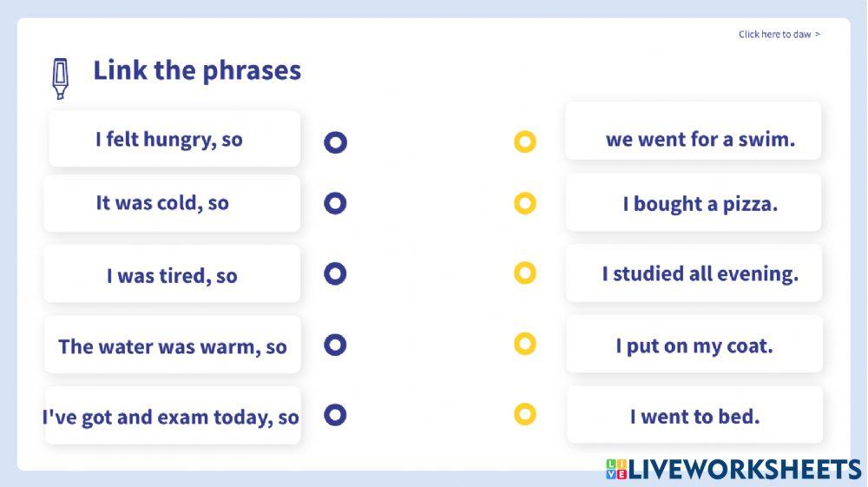Select the 'I felt hungry, so' phrase card

tap(174, 139)
